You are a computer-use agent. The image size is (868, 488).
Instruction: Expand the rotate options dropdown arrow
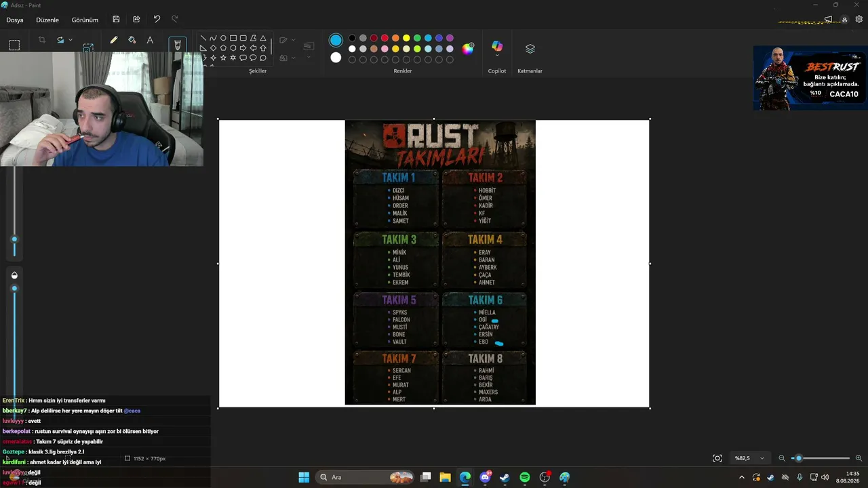tap(70, 40)
